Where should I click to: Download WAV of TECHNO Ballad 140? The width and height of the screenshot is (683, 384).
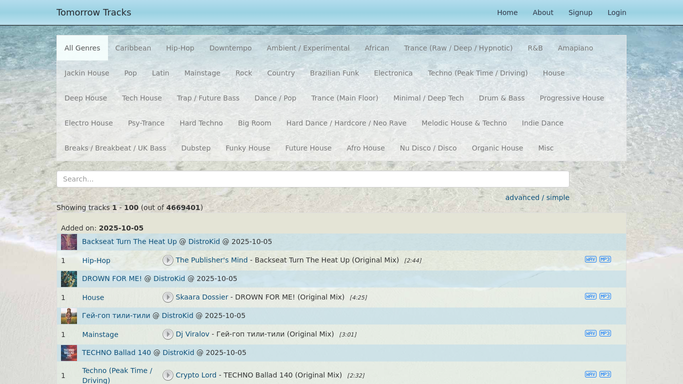click(591, 374)
